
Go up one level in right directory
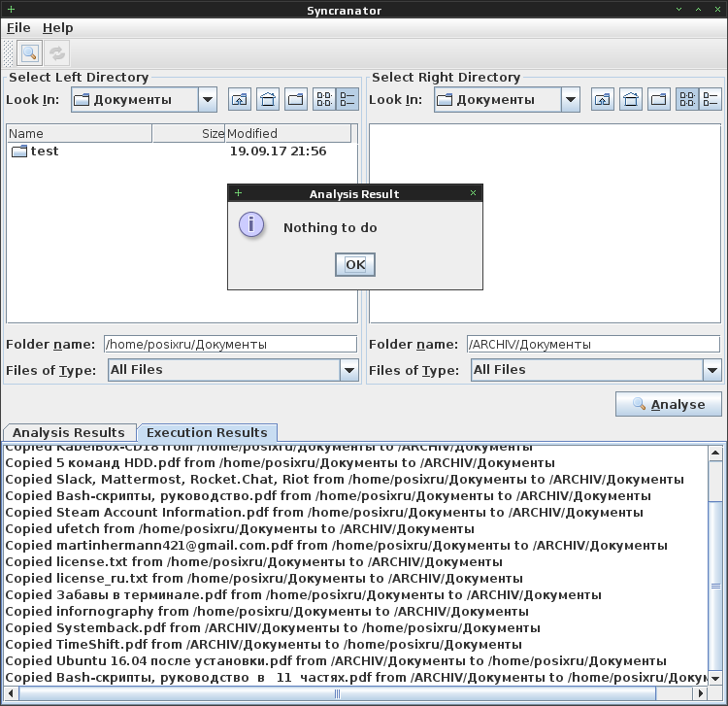[x=603, y=99]
